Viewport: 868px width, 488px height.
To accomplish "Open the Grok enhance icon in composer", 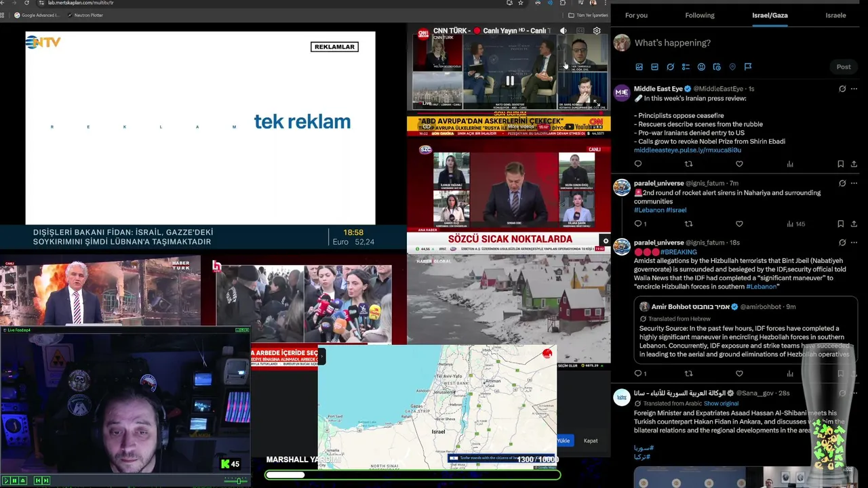I will 670,66.
